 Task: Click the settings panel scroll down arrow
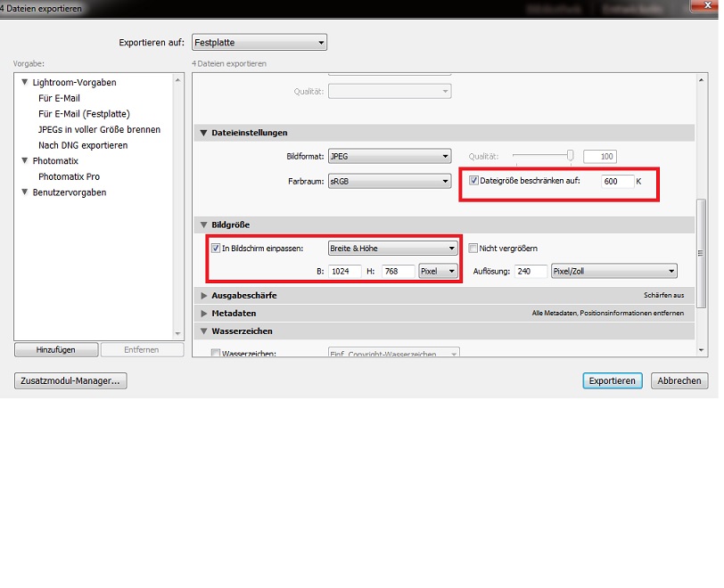701,350
